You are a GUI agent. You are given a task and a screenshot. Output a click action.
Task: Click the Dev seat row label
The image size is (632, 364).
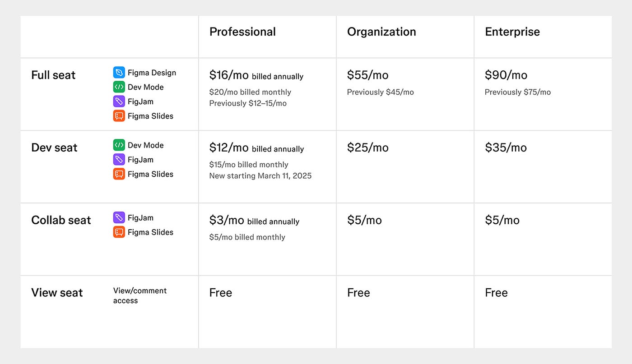click(x=54, y=147)
